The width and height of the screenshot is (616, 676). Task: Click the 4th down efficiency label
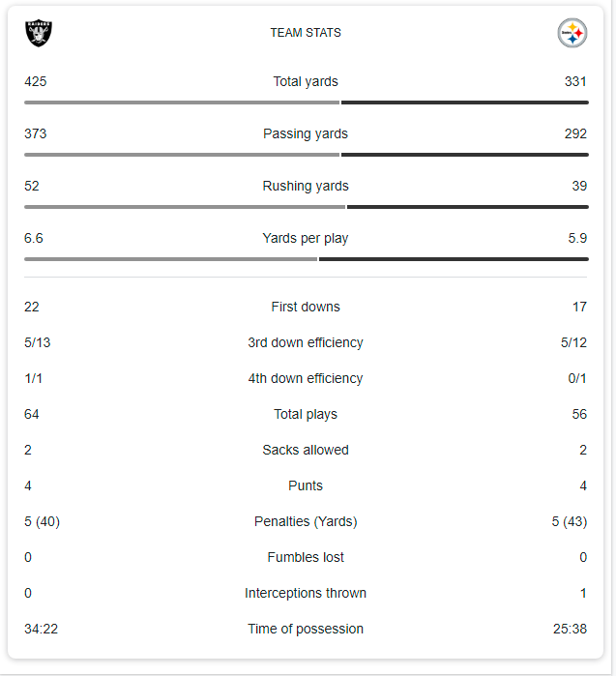point(306,379)
